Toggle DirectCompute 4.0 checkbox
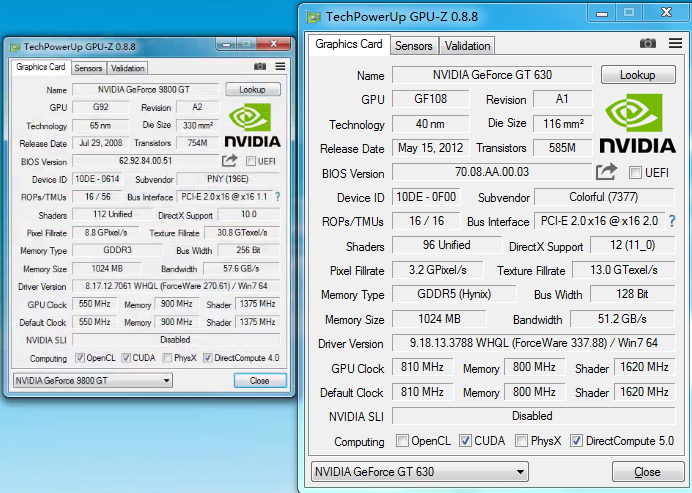Image resolution: width=692 pixels, height=493 pixels. coord(207,358)
